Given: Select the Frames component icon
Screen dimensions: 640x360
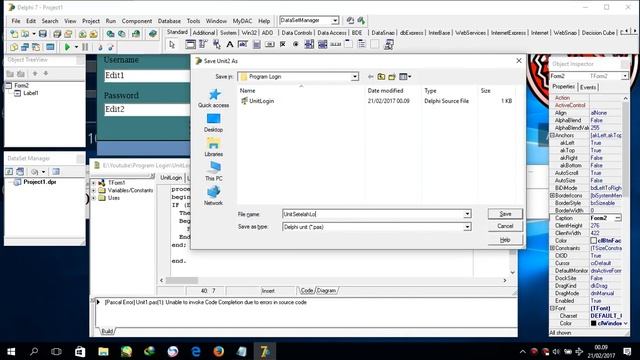Looking at the screenshot, I should pyautogui.click(x=190, y=44).
